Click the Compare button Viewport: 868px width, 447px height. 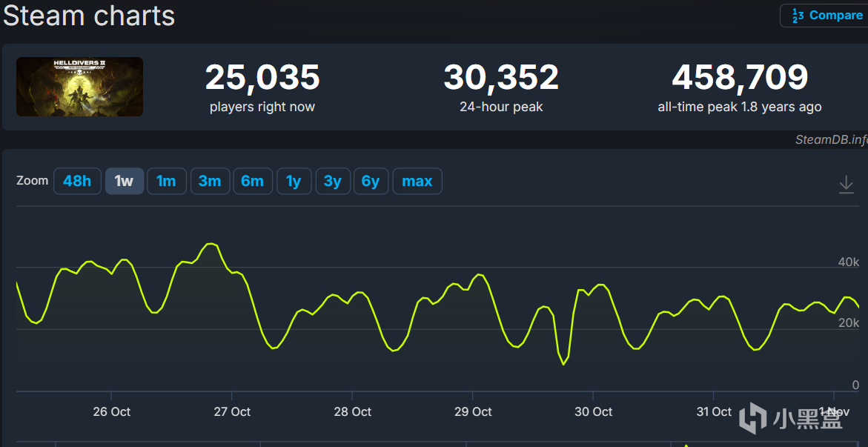pyautogui.click(x=826, y=16)
